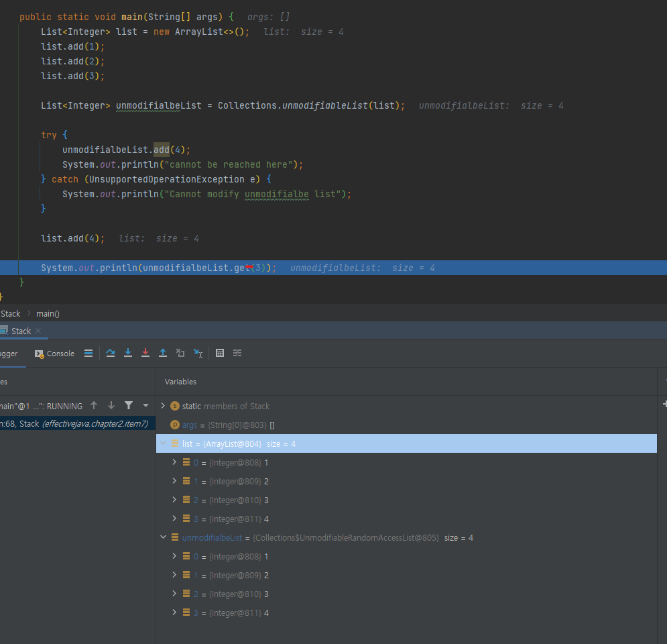
Task: Click the main() breadcrumb item
Action: pos(48,314)
